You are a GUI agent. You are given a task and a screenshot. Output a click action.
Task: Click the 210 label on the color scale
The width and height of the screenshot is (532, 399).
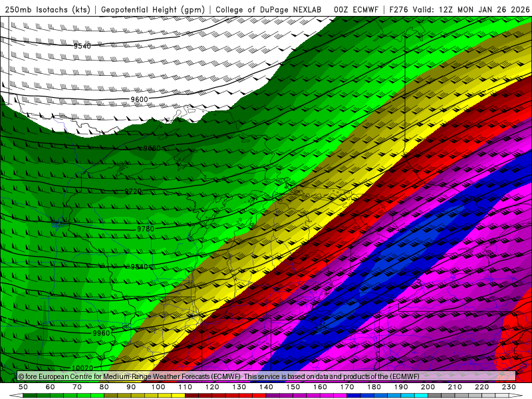click(x=455, y=387)
